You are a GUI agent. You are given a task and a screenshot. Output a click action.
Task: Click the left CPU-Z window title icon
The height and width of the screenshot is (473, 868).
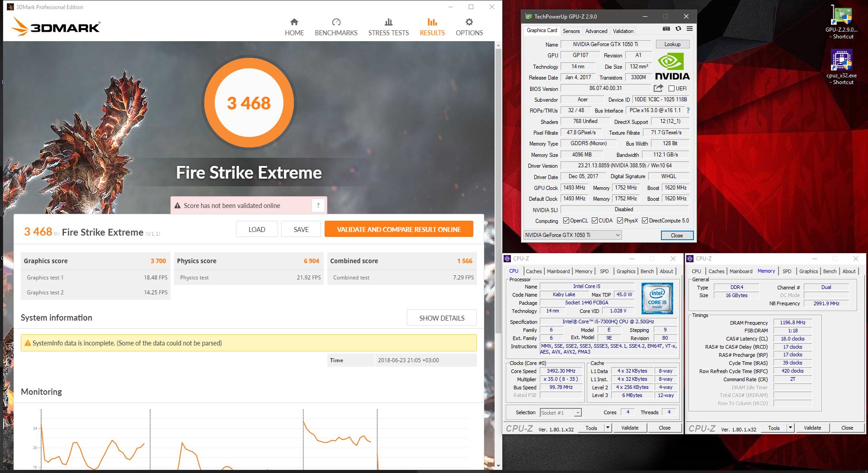(x=508, y=259)
